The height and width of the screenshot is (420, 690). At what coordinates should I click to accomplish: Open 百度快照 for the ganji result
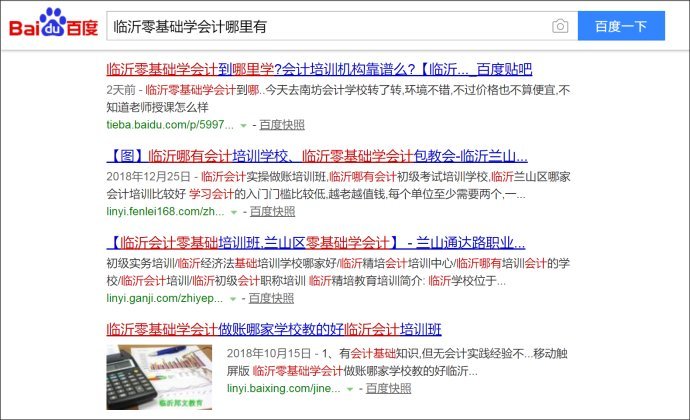271,298
